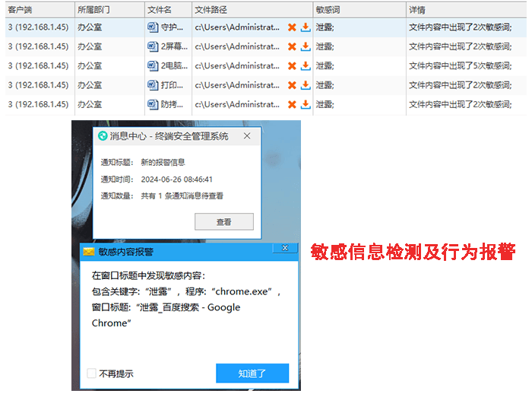The height and width of the screenshot is (397, 532).
Task: Sort by the 客户端 column header
Action: [x=40, y=10]
